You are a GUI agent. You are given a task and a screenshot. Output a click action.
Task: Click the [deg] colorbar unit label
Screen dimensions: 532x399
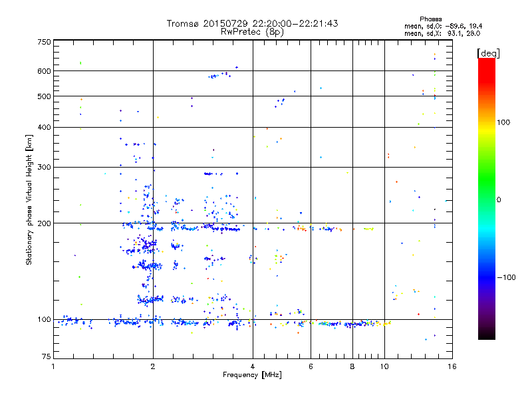click(488, 53)
